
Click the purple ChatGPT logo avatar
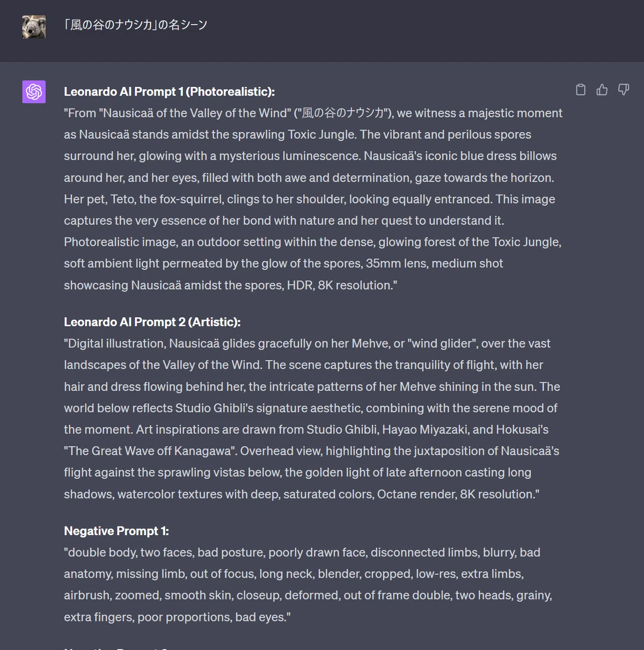click(x=34, y=92)
